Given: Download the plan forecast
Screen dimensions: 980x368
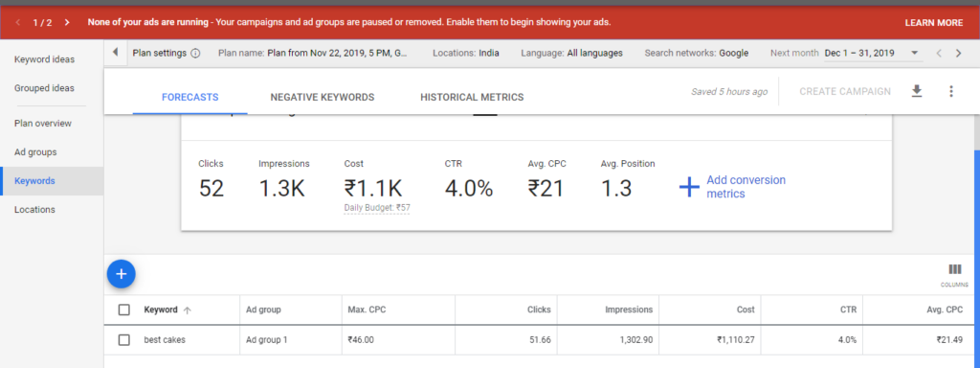Looking at the screenshot, I should click(x=916, y=91).
